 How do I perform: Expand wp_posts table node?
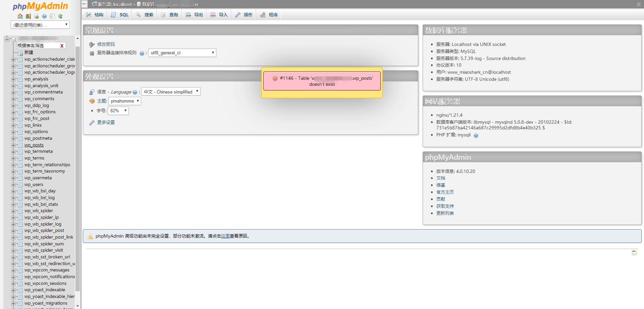click(x=13, y=145)
